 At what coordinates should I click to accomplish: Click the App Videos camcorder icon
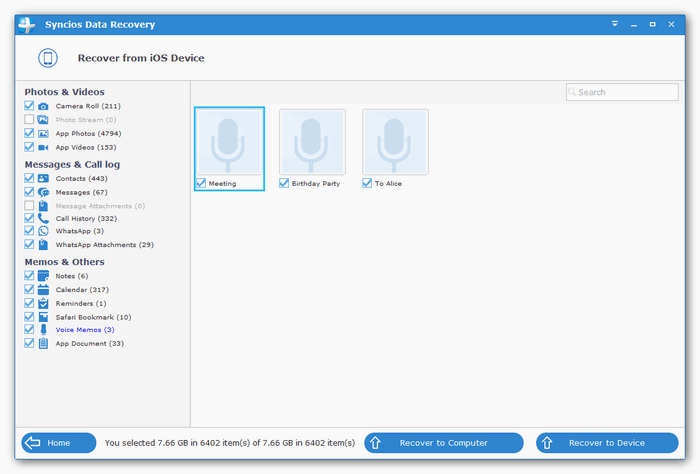coord(44,147)
